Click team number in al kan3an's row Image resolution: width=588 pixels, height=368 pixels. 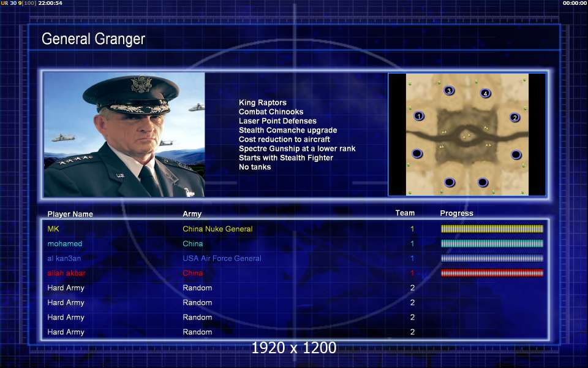412,258
